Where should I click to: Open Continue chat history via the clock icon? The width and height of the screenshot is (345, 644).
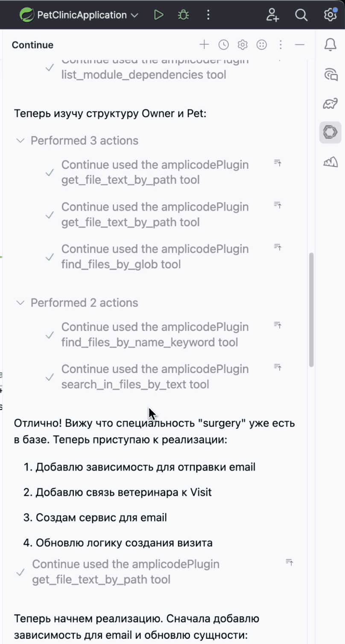[223, 44]
